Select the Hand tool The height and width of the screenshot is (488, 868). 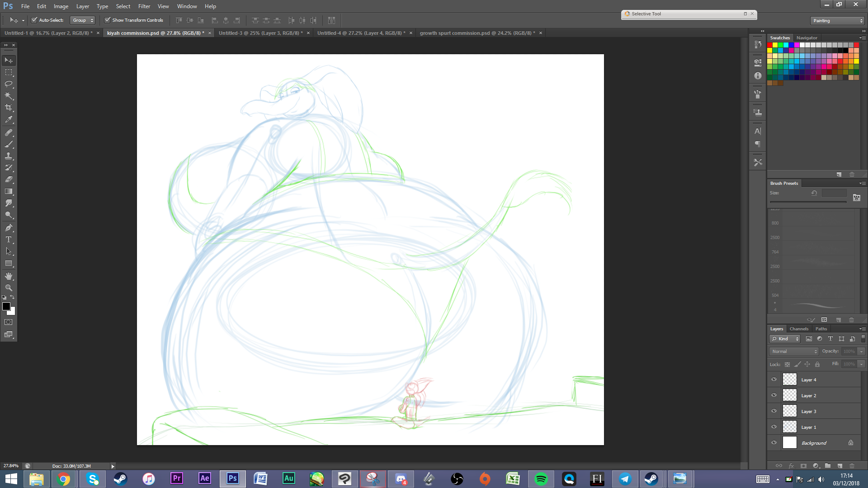(9, 276)
